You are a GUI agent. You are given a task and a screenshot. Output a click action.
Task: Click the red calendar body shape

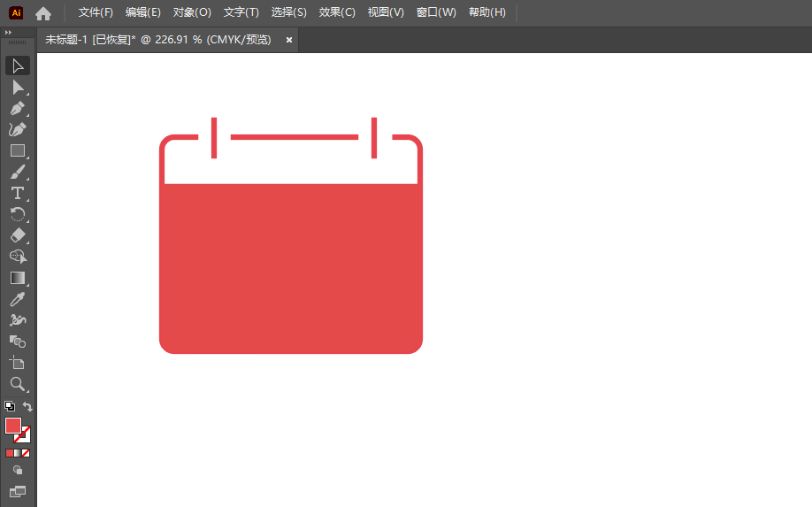(x=290, y=268)
